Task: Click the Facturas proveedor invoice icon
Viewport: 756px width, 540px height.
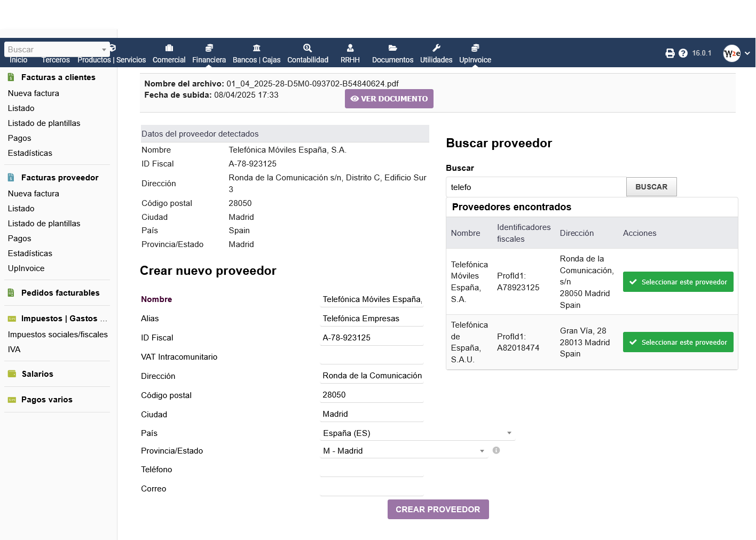Action: point(11,178)
